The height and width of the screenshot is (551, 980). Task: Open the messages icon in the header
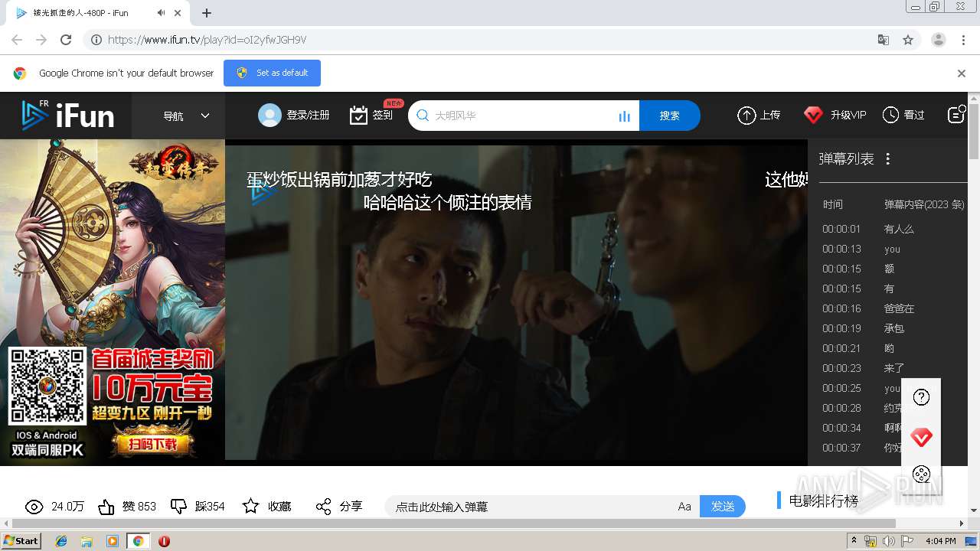coord(956,114)
